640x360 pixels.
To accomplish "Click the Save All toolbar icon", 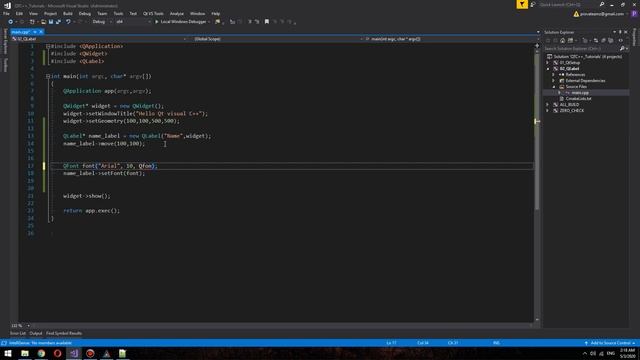I will pos(58,22).
